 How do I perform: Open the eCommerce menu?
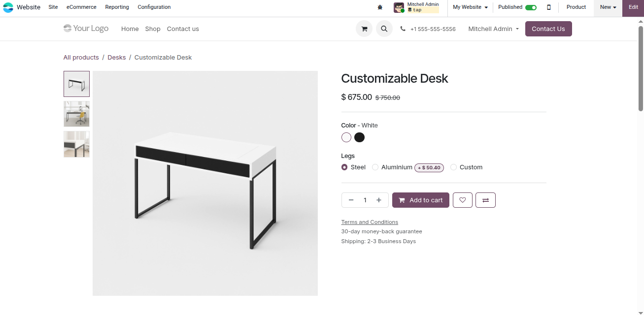pos(81,7)
